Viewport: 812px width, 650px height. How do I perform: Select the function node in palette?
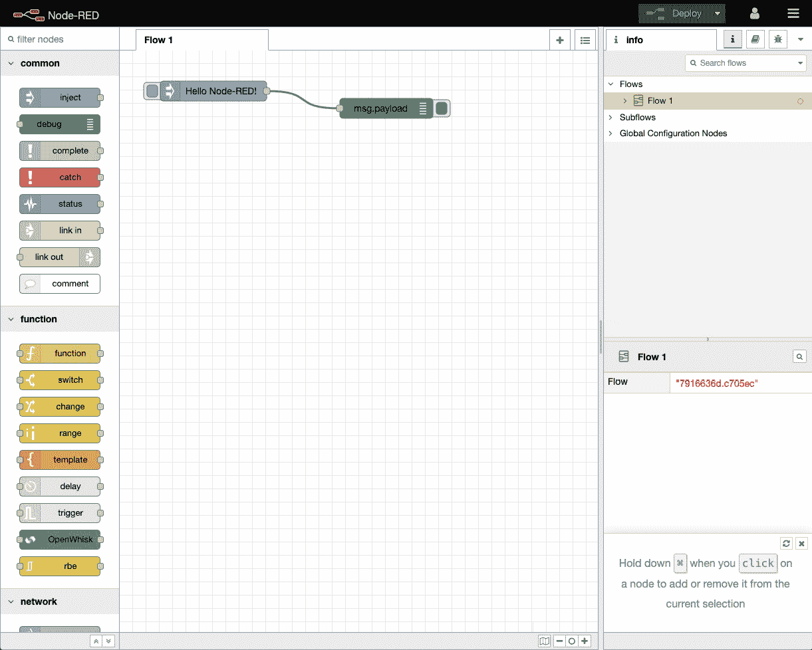click(x=60, y=354)
